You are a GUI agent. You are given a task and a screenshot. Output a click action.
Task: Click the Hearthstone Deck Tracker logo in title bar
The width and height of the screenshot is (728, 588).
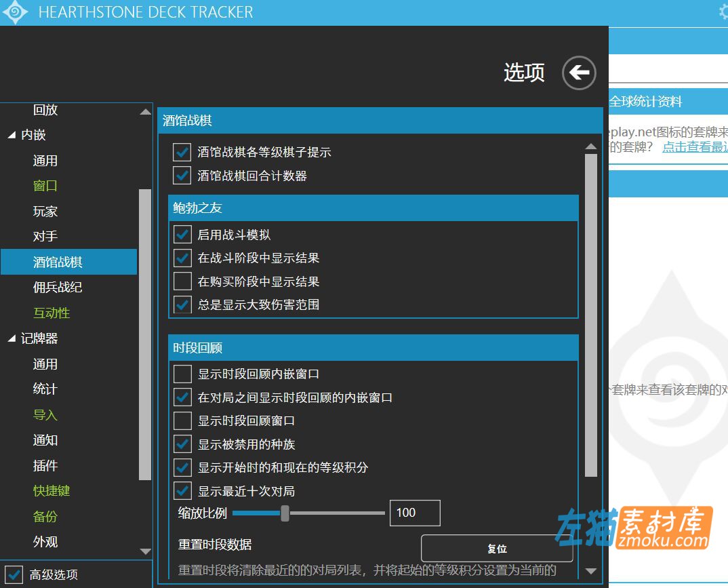tap(15, 12)
